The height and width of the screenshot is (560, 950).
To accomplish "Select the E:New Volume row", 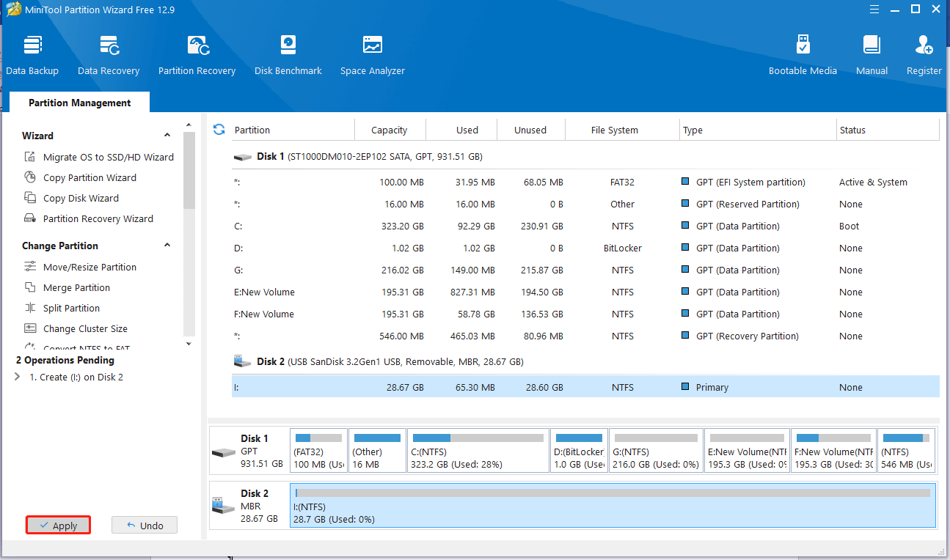I will (x=585, y=292).
